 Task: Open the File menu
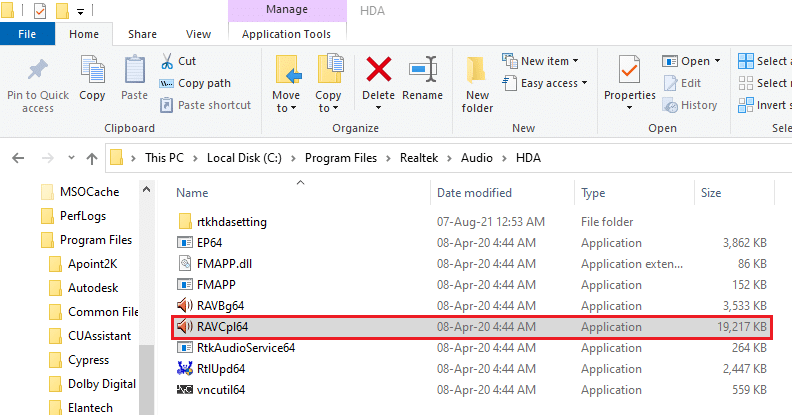pyautogui.click(x=29, y=34)
